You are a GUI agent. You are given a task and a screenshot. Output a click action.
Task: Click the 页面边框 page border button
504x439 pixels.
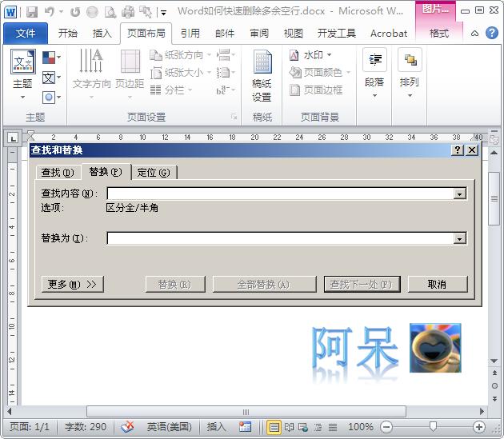tap(316, 90)
